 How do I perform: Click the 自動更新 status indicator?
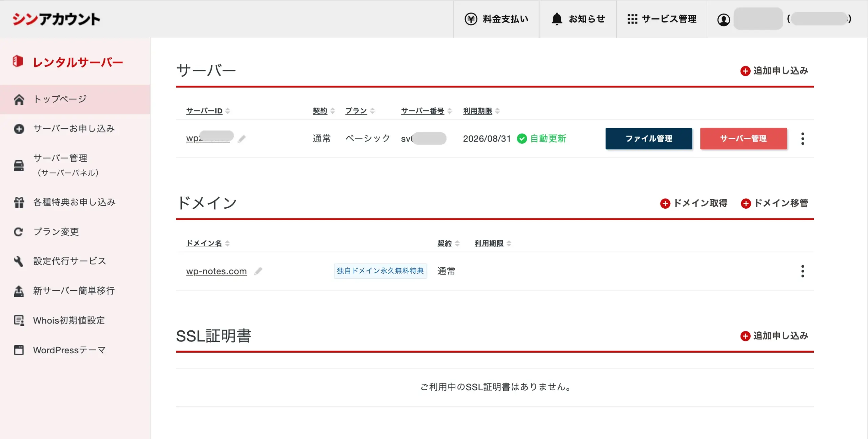pyautogui.click(x=542, y=139)
